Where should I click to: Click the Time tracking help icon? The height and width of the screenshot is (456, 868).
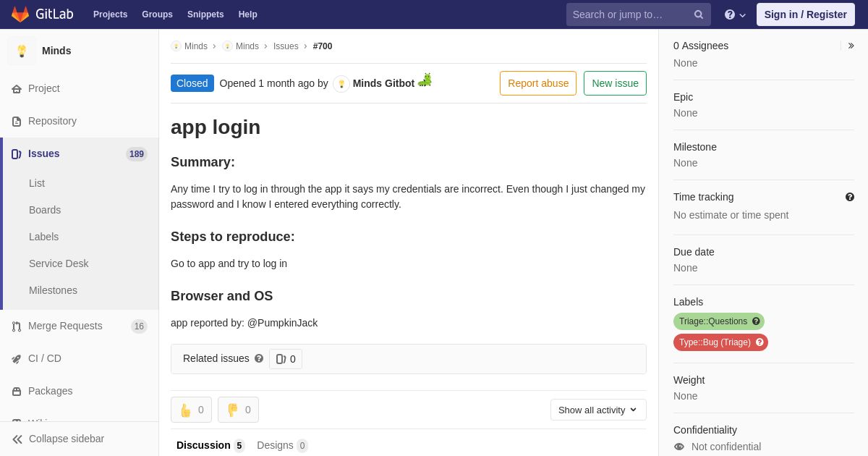850,197
